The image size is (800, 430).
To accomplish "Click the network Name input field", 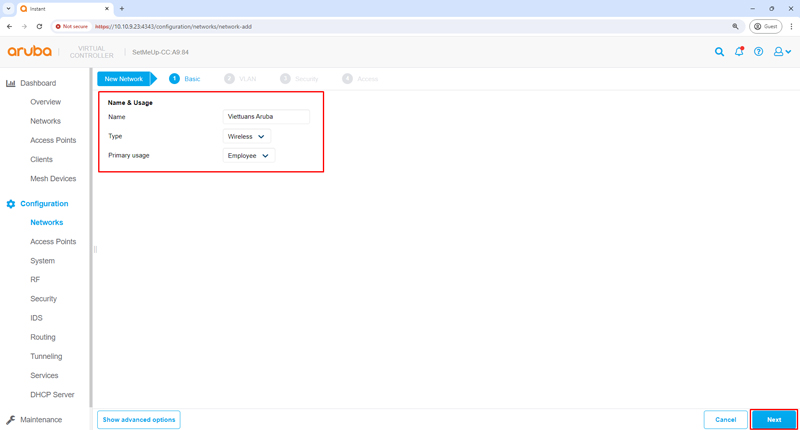I will (x=266, y=117).
